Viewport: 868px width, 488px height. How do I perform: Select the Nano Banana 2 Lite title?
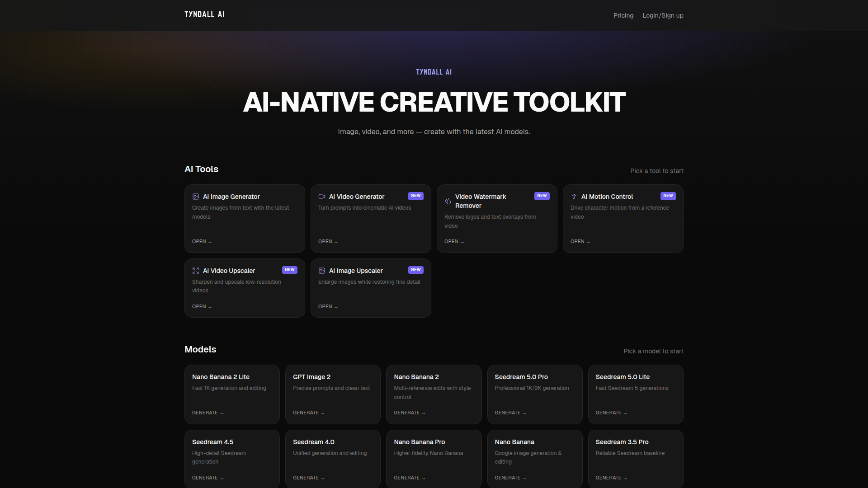(x=221, y=377)
